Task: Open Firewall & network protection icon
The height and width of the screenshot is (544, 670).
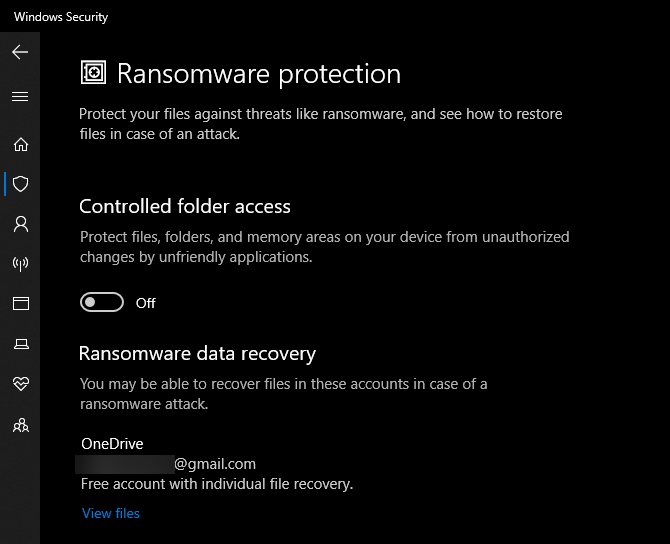Action: click(x=21, y=264)
